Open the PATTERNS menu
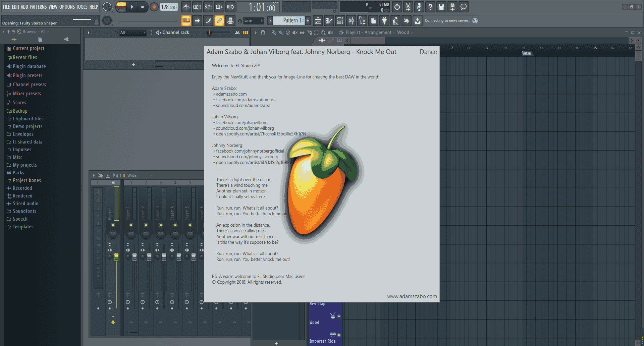The height and width of the screenshot is (346, 644). click(39, 6)
